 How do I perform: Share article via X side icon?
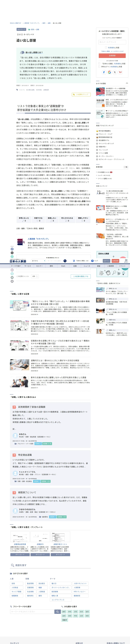(x=12, y=253)
